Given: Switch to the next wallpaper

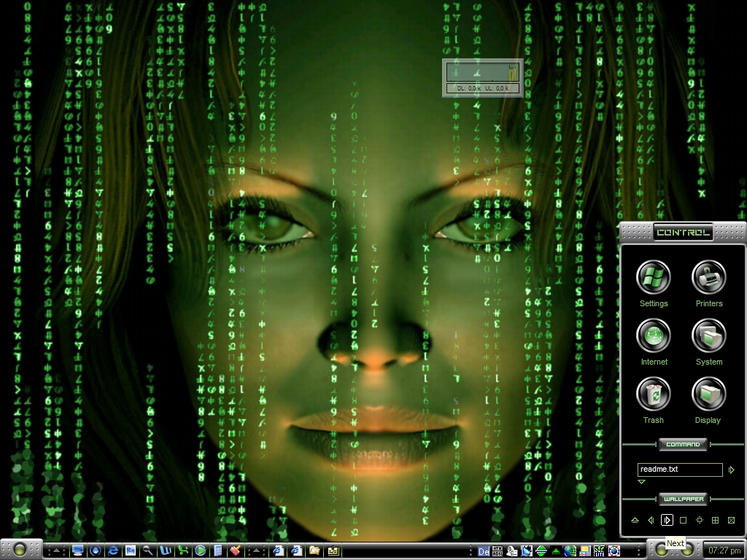Looking at the screenshot, I should point(667,520).
